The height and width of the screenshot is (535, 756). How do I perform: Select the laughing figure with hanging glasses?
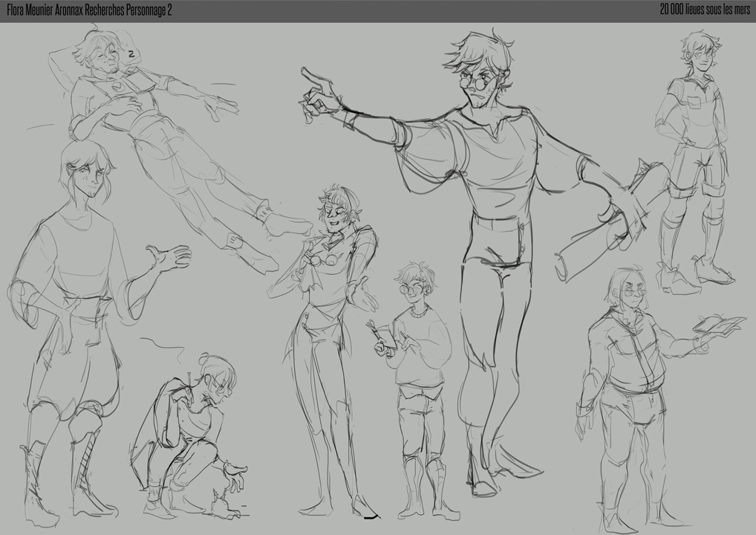click(323, 351)
